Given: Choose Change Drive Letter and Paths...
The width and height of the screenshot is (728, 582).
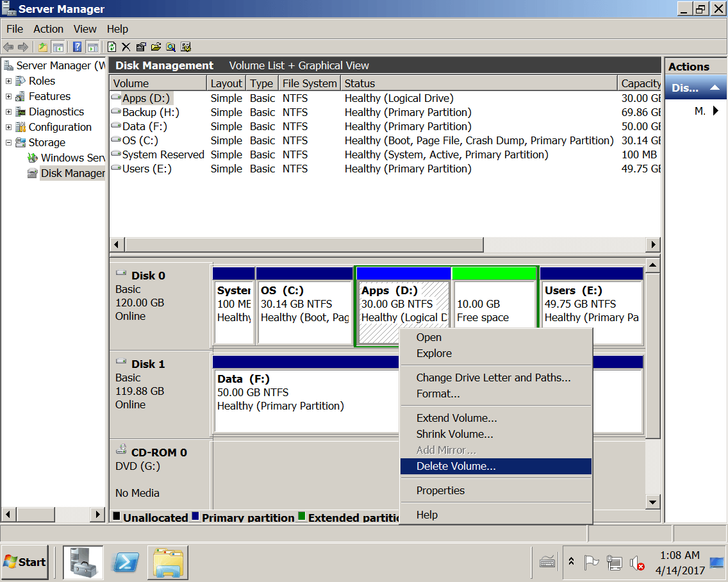Looking at the screenshot, I should coord(496,378).
